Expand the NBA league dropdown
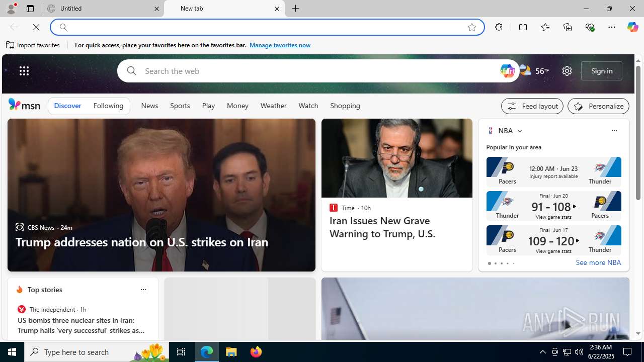Image resolution: width=644 pixels, height=362 pixels. [520, 131]
